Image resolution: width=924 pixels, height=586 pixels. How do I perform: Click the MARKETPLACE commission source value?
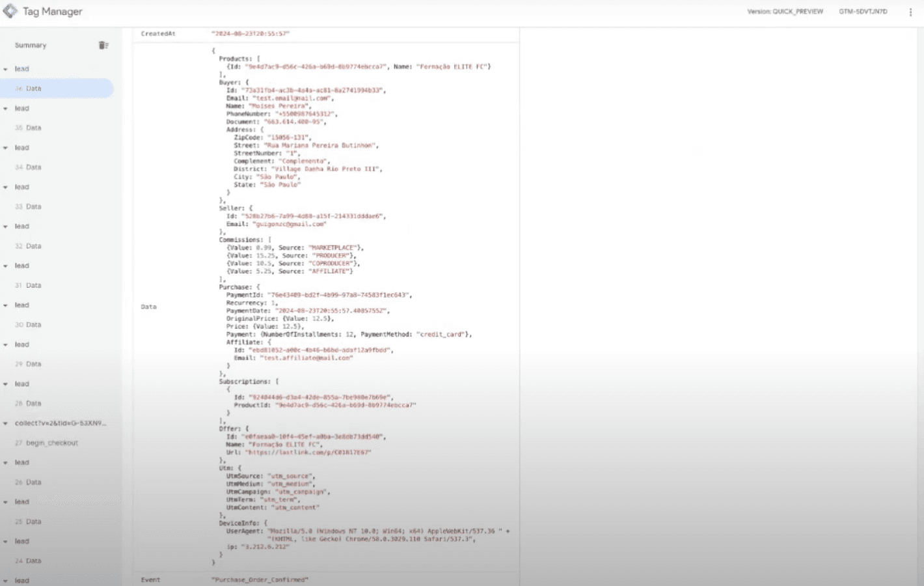point(333,248)
